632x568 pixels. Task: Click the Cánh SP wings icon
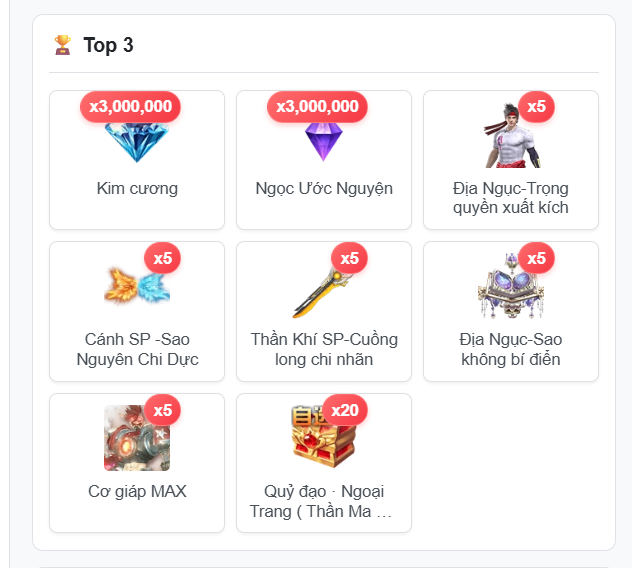137,286
